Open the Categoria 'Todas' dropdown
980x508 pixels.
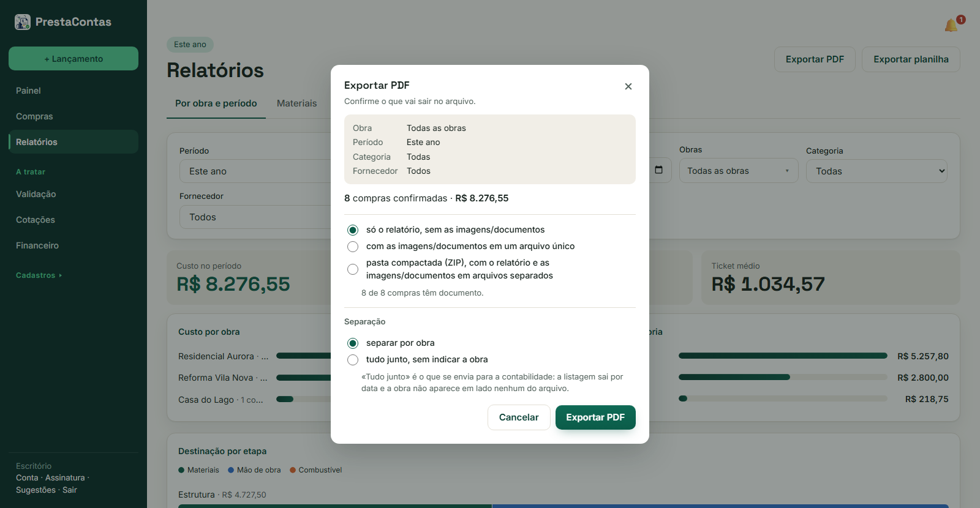(876, 171)
